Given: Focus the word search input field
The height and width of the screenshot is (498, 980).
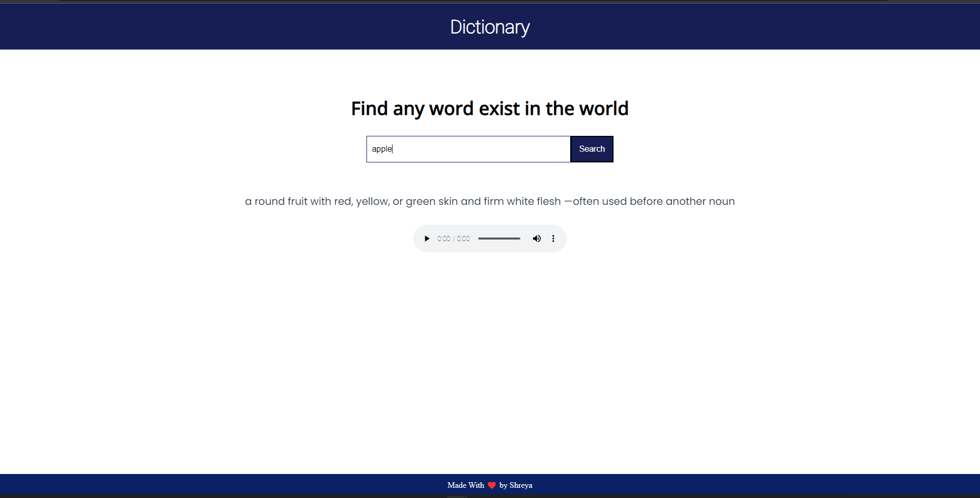Looking at the screenshot, I should [x=468, y=149].
